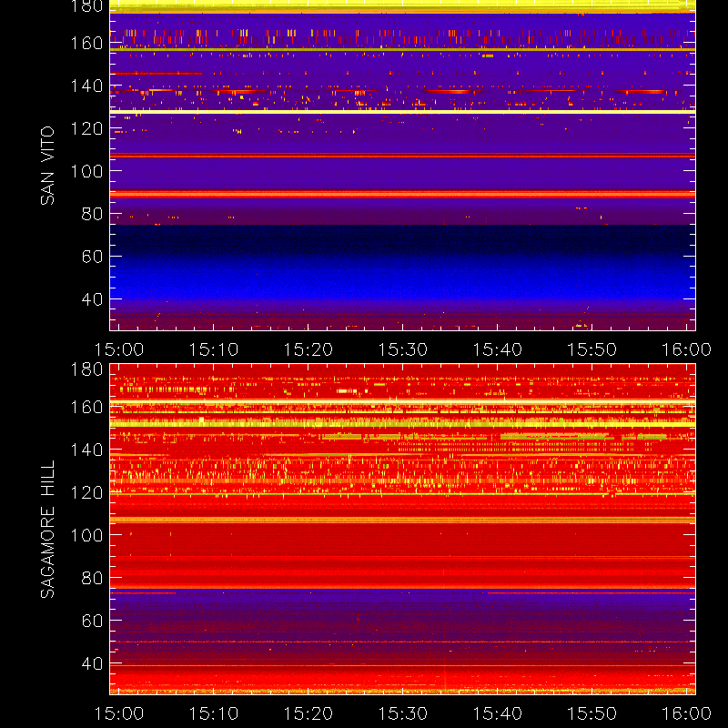The width and height of the screenshot is (728, 728).
Task: Click the 15:40 label below Sagamore Hill plot
Action: click(498, 713)
